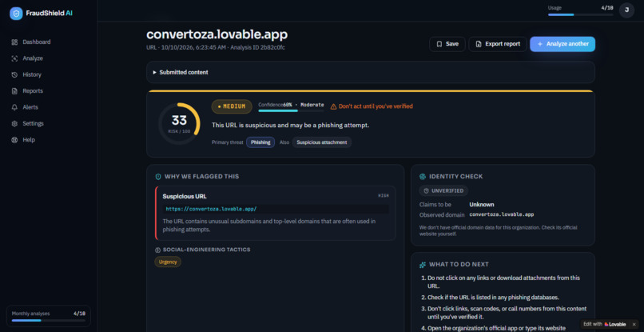Viewport: 644px width, 332px height.
Task: Click the Urgency tactic tag
Action: tap(168, 262)
